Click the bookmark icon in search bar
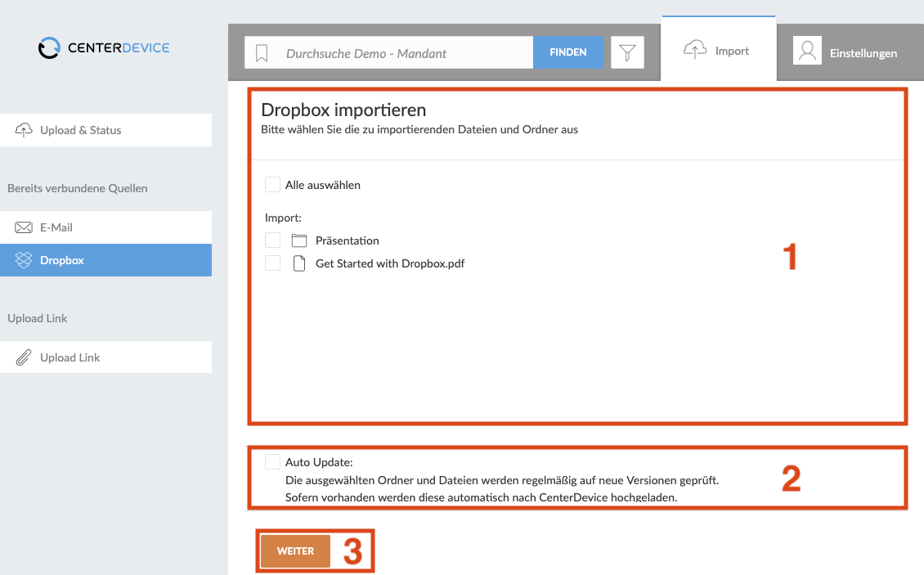The width and height of the screenshot is (924, 575). click(x=262, y=53)
